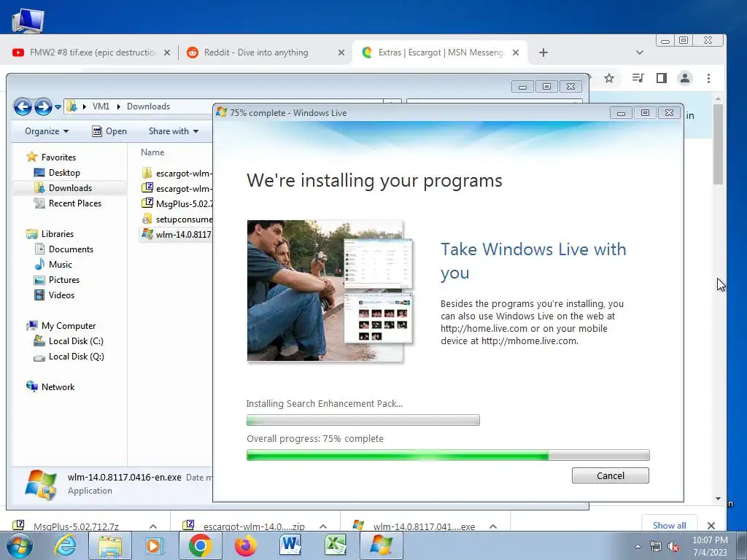Open Videos library
This screenshot has height=560, width=747.
(x=61, y=295)
